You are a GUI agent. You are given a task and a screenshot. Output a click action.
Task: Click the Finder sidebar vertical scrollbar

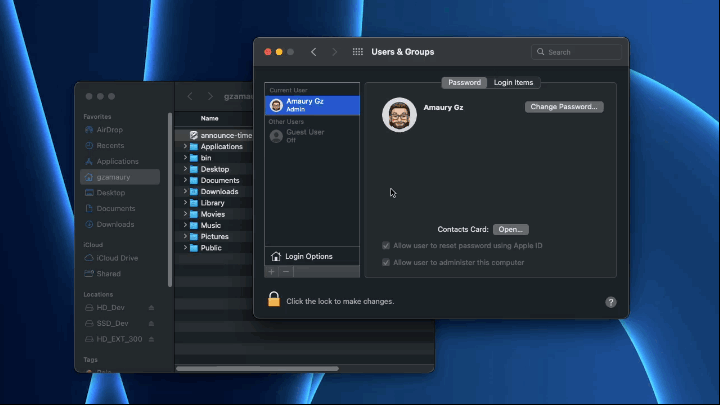click(x=170, y=200)
